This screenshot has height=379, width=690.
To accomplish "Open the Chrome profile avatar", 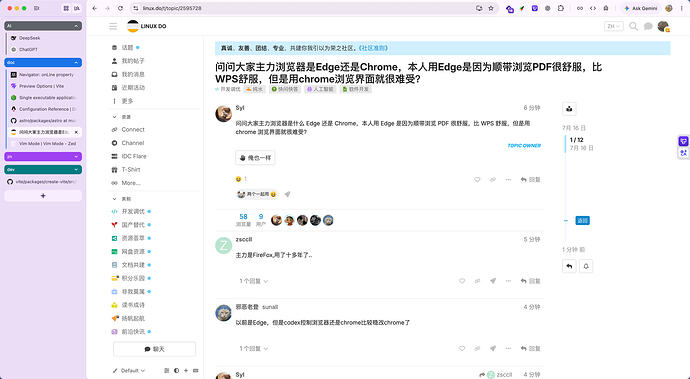I will point(669,8).
